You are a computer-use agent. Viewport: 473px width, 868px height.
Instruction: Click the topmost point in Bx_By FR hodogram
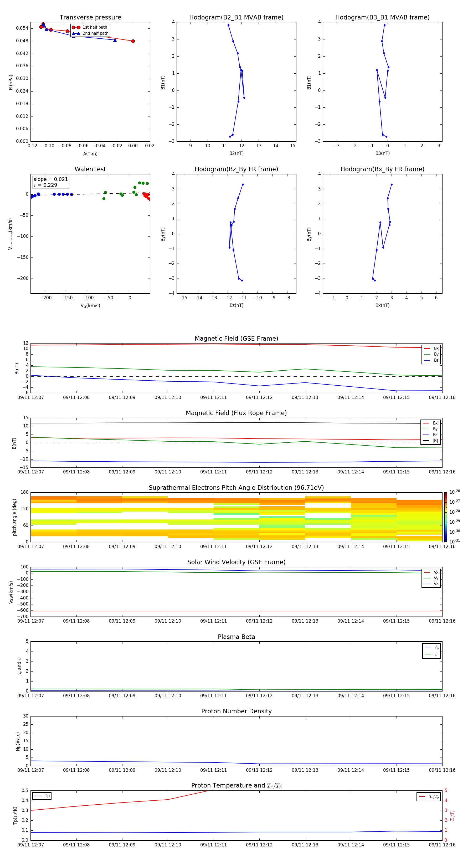[392, 185]
